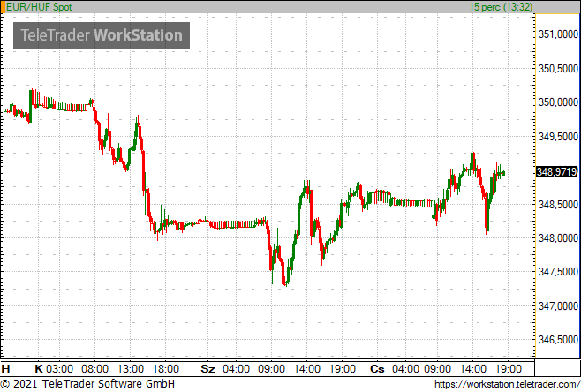Click the 348,0000 price axis label
The height and width of the screenshot is (392, 581).
pos(558,237)
